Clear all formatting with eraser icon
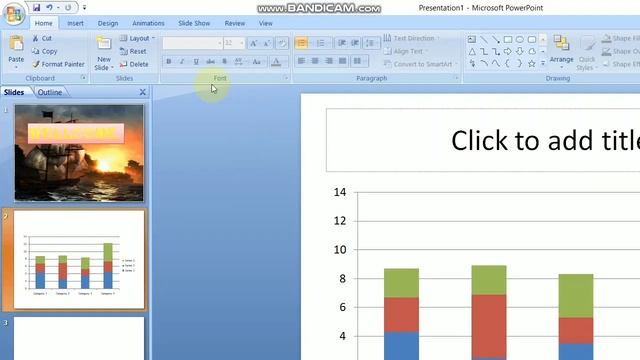Image resolution: width=640 pixels, height=360 pixels. coord(282,43)
